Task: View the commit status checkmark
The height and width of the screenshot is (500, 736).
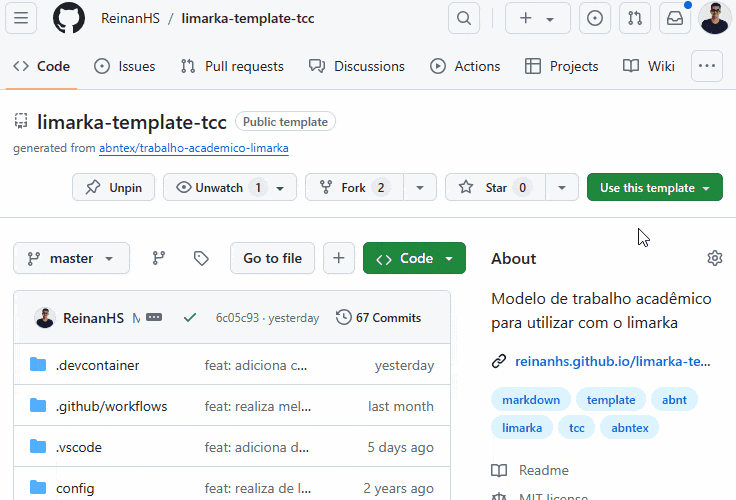Action: (190, 318)
